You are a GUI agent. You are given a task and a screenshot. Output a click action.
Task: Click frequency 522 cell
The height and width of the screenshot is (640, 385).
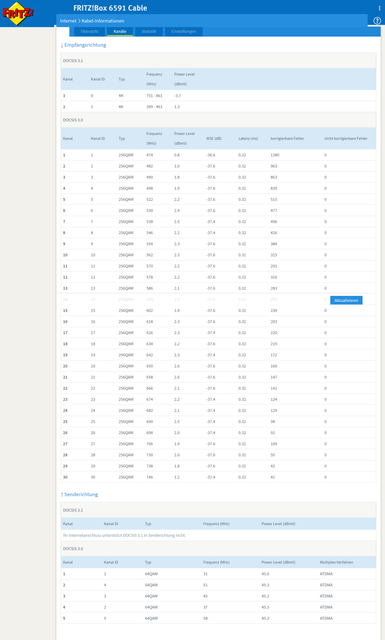tap(149, 200)
